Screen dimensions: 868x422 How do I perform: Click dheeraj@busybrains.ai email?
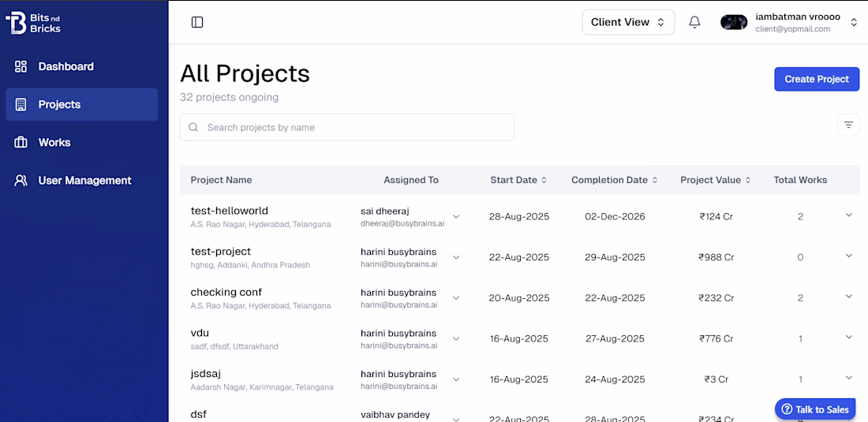pos(402,223)
